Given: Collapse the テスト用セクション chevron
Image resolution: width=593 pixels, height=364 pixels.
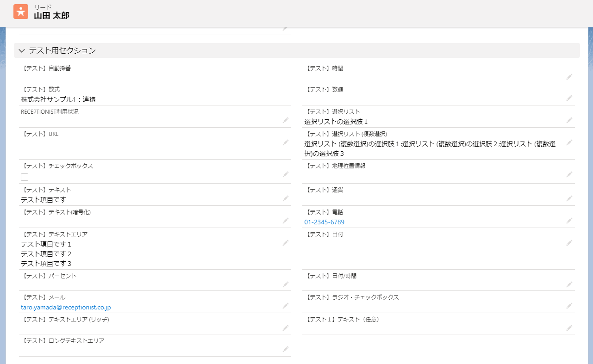Looking at the screenshot, I should pos(22,51).
